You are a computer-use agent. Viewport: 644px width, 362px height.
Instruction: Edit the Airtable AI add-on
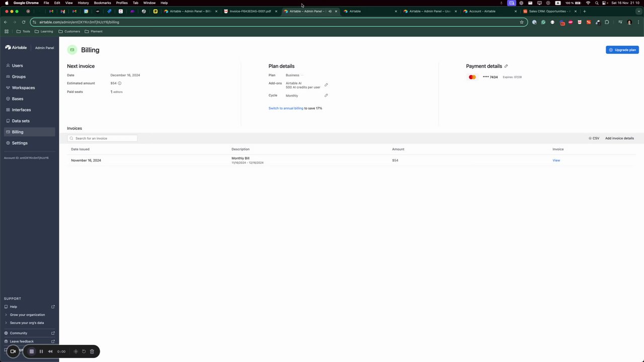pyautogui.click(x=326, y=85)
